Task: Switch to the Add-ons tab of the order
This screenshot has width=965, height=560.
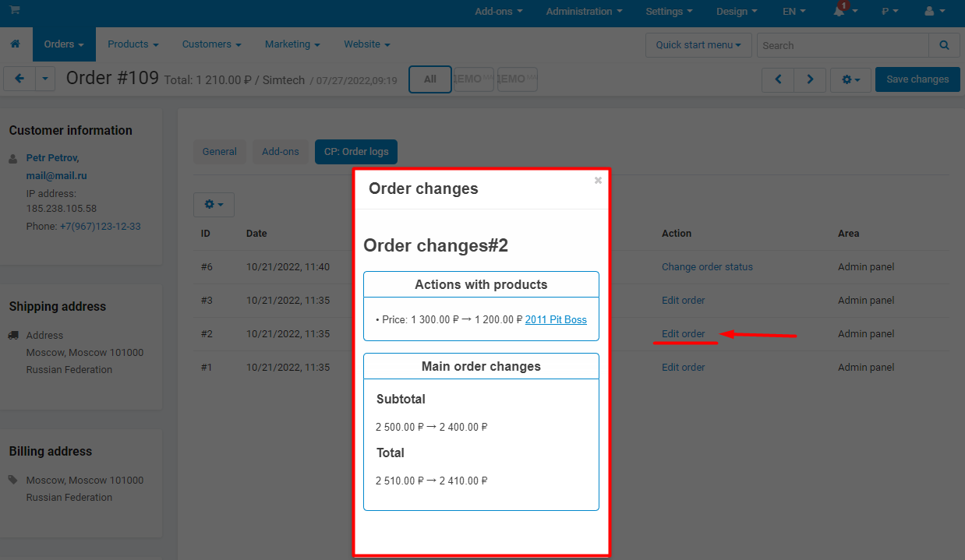Action: tap(281, 152)
